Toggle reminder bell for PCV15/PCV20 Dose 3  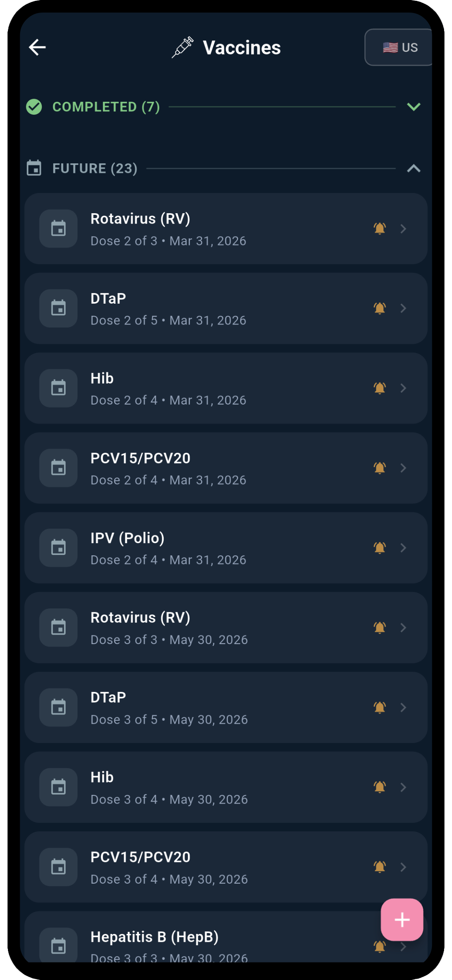click(x=380, y=867)
